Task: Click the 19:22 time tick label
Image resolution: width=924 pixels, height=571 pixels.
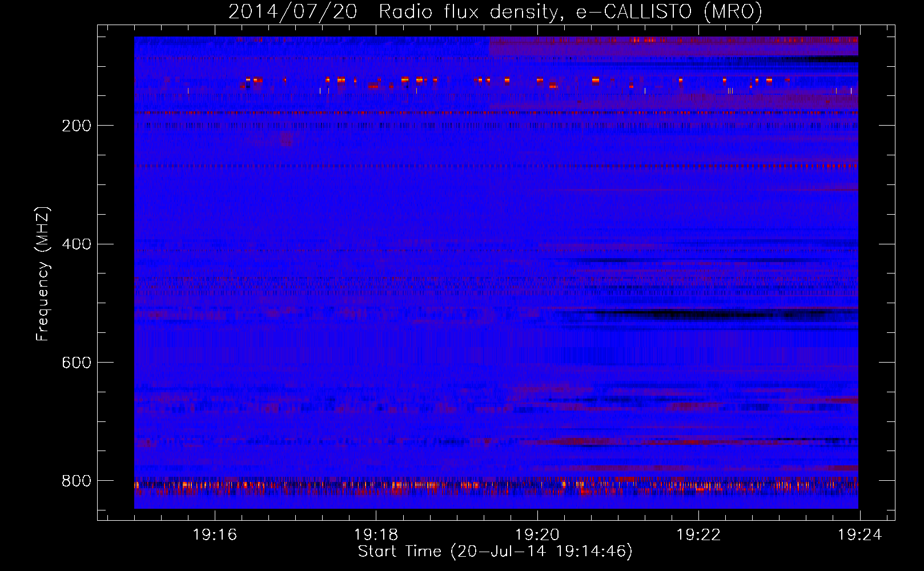Action: [x=698, y=535]
